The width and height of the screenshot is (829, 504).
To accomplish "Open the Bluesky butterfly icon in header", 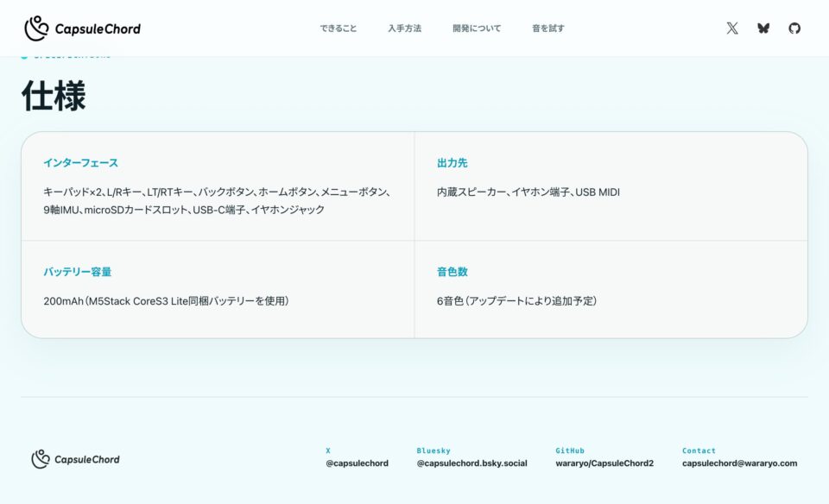I will (763, 28).
